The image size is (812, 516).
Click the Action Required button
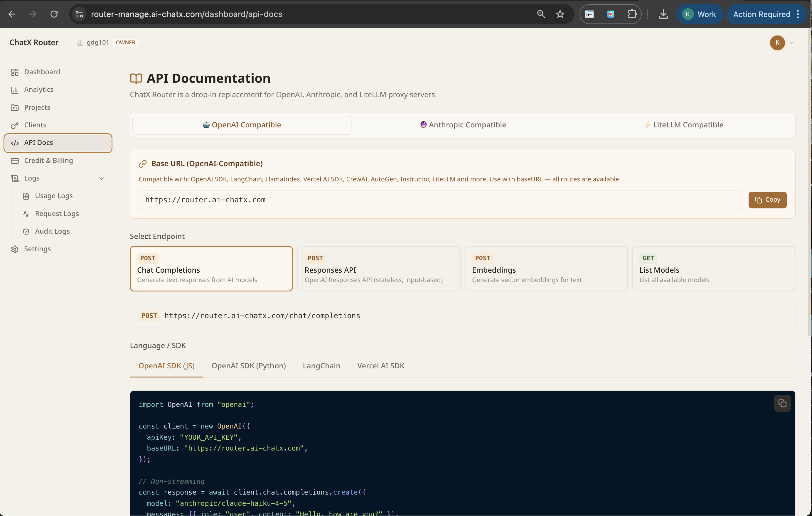pos(762,14)
